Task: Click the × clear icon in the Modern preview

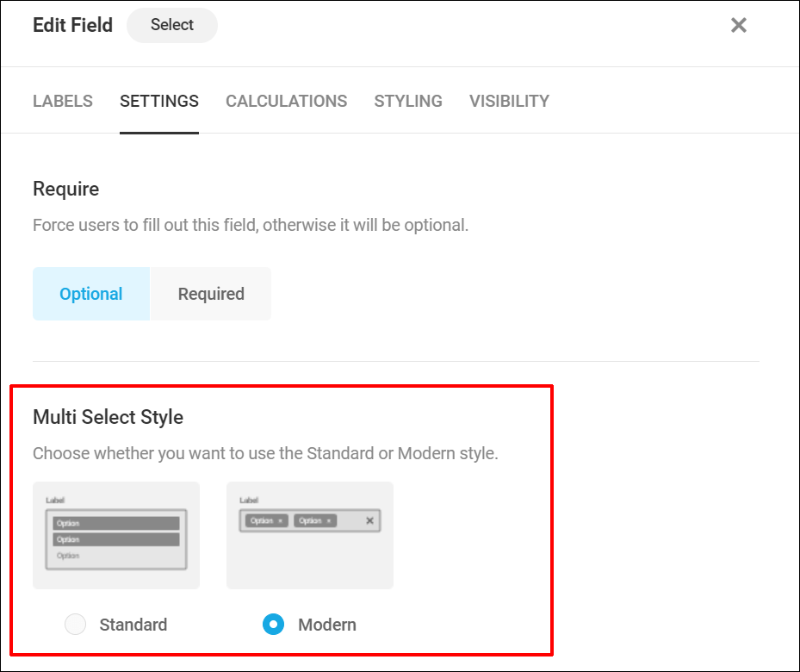Action: (x=369, y=520)
